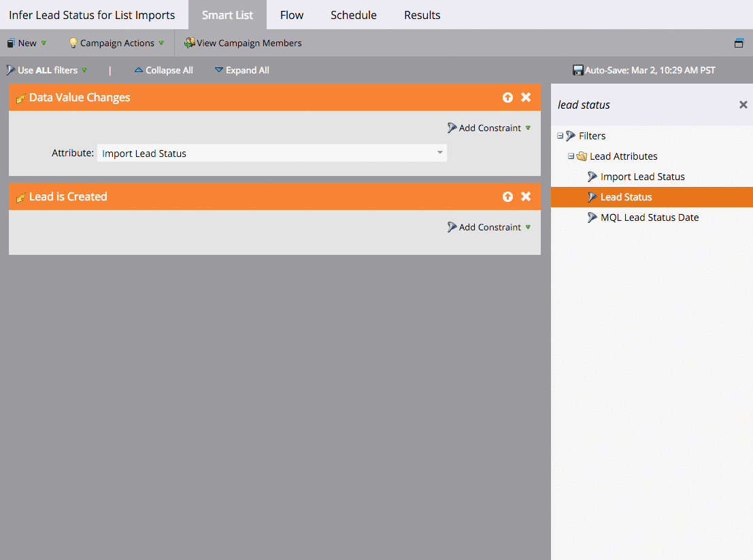The image size is (753, 560).
Task: Open the Results tab
Action: (x=422, y=14)
